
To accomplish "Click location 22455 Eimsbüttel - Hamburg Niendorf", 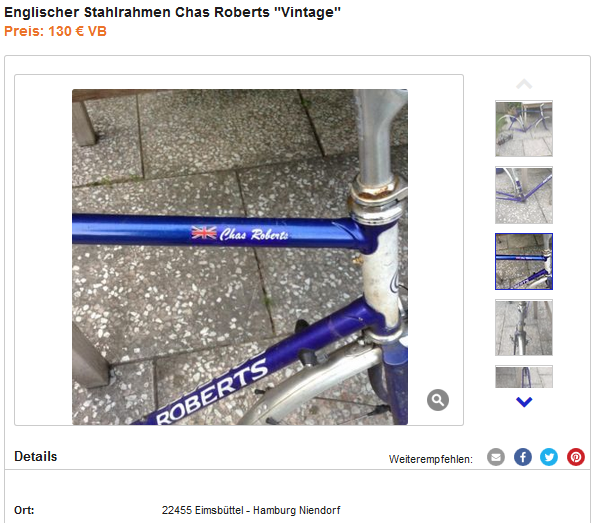I will (251, 510).
